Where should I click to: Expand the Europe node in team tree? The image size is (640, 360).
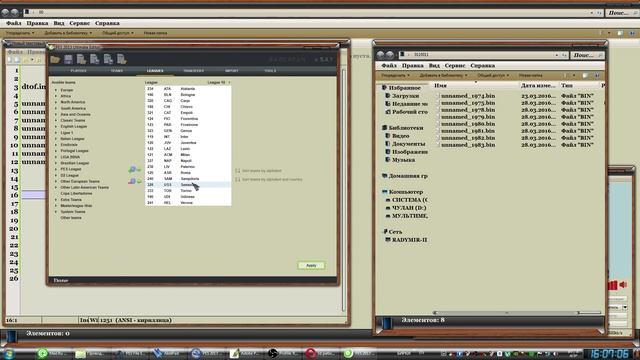(56, 90)
